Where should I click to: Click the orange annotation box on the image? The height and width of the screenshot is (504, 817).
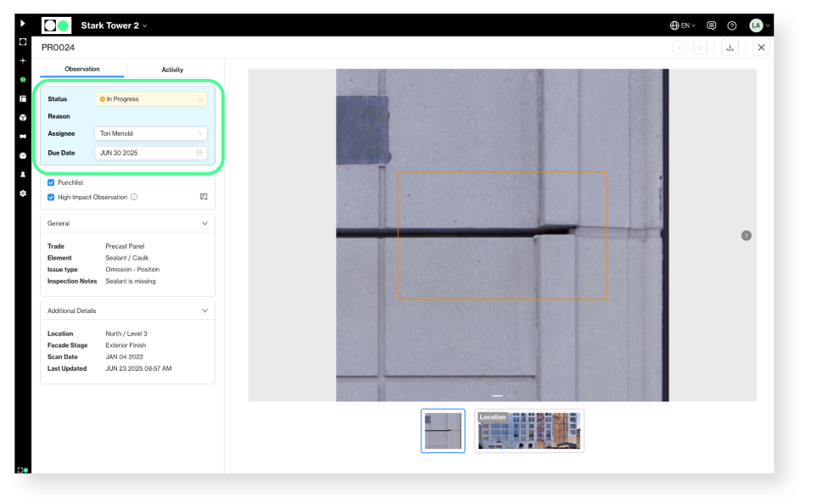(501, 235)
